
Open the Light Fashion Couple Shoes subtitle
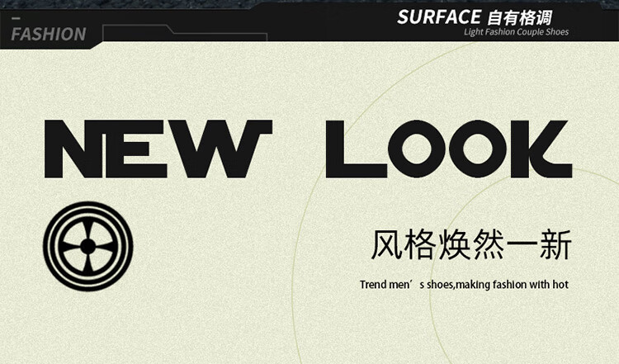click(517, 32)
